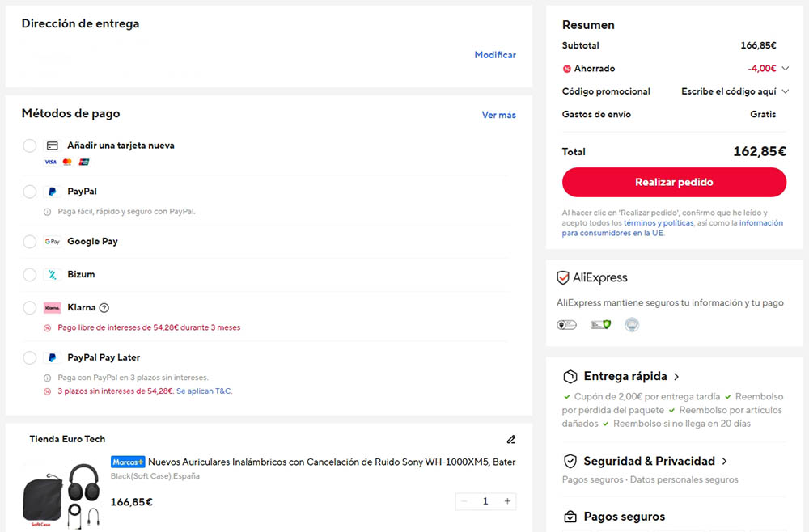Click the Bizum logo icon
Screen dimensions: 809x532
[52, 275]
